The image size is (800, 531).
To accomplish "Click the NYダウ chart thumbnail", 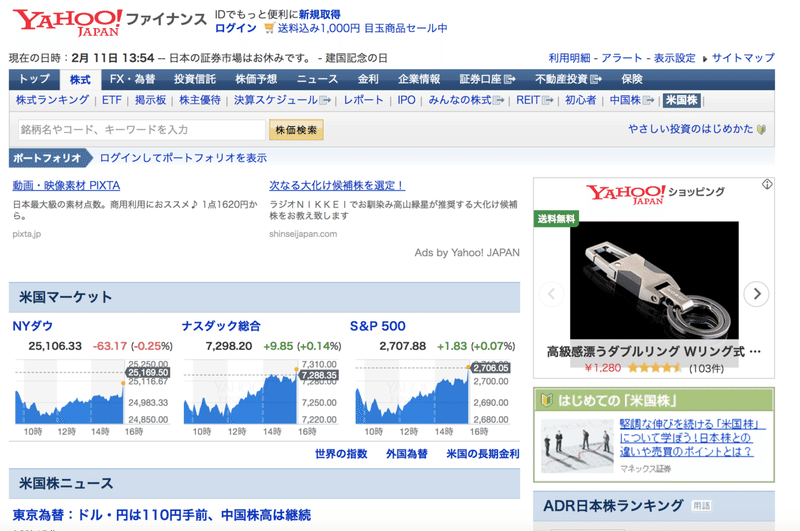I will coord(92,398).
